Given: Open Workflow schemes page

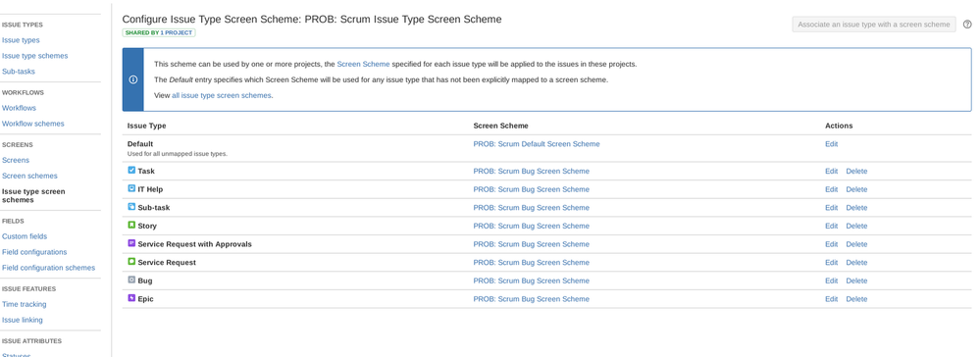Looking at the screenshot, I should click(x=33, y=124).
